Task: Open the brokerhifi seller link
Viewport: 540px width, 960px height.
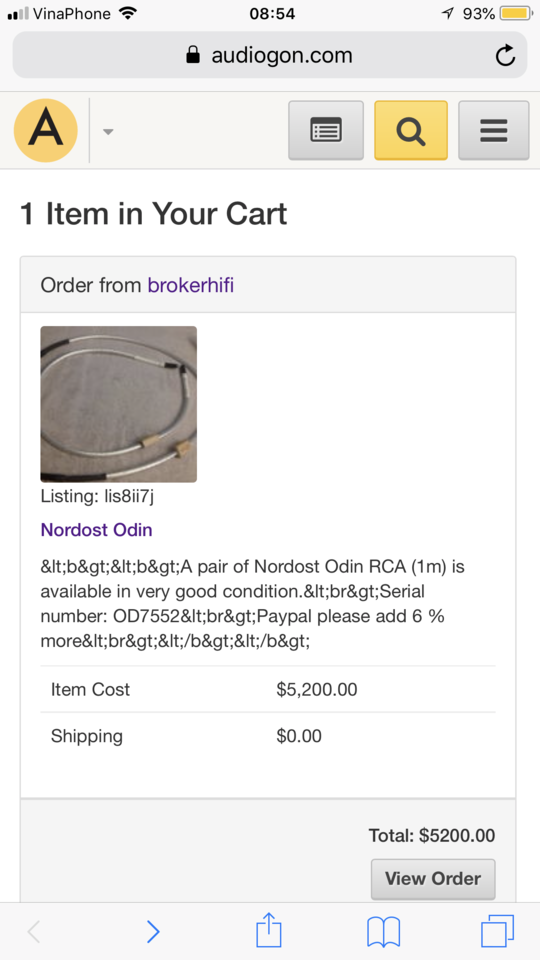Action: click(x=190, y=285)
